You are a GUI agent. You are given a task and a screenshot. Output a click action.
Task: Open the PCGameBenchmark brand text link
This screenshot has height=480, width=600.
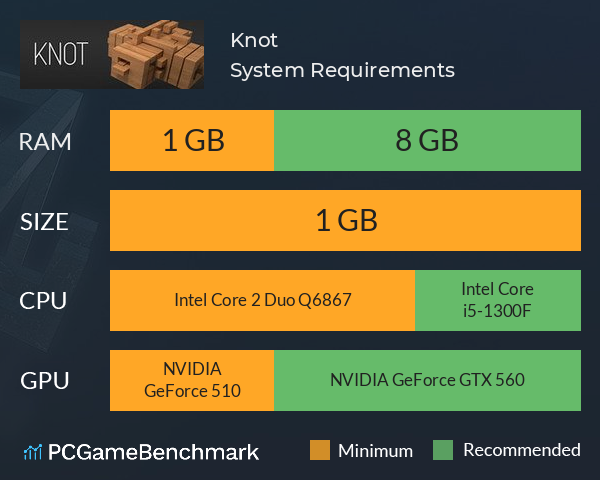[153, 452]
